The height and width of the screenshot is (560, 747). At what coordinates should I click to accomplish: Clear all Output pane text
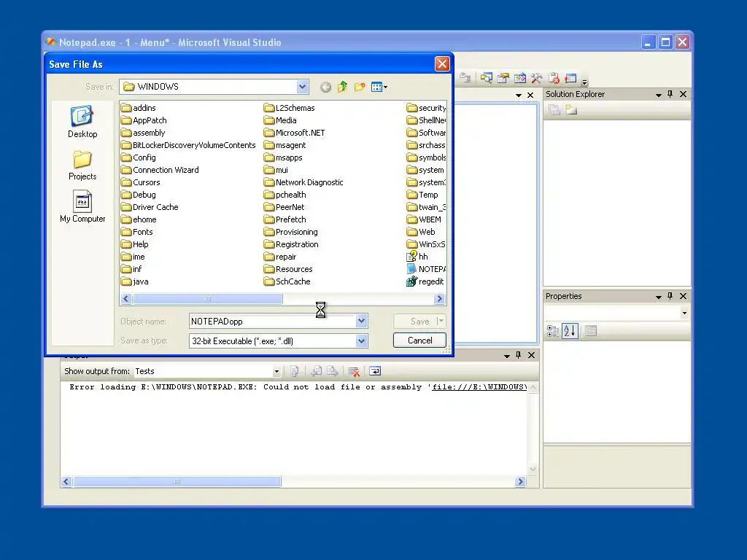point(354,371)
